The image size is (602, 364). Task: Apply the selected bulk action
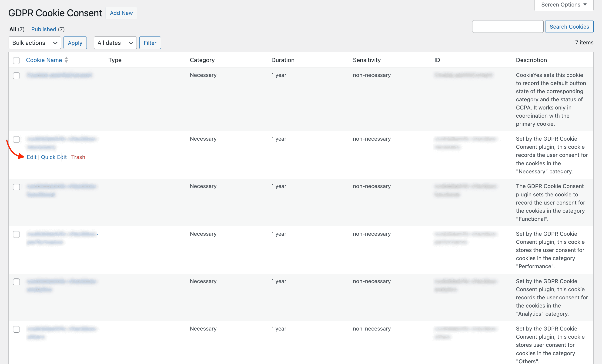click(75, 43)
